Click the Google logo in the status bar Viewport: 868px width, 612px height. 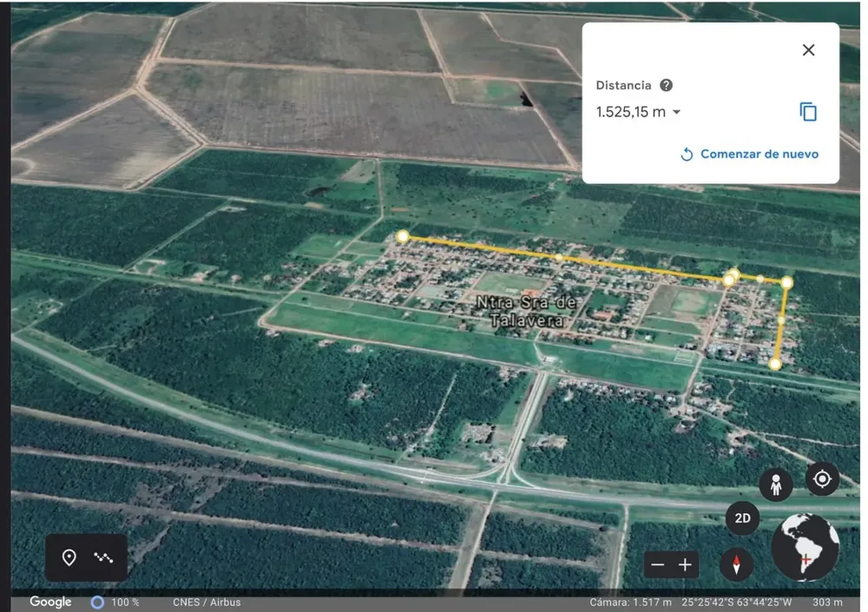50,602
